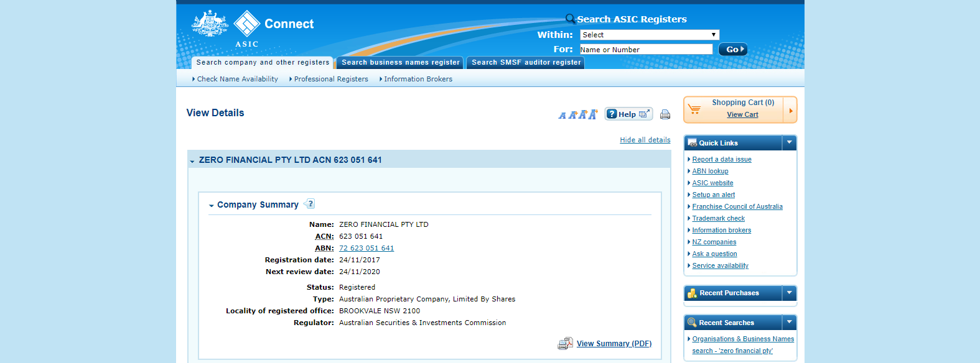
Task: Collapse the ZERO FINANCIAL PTY LTD section
Action: 192,161
